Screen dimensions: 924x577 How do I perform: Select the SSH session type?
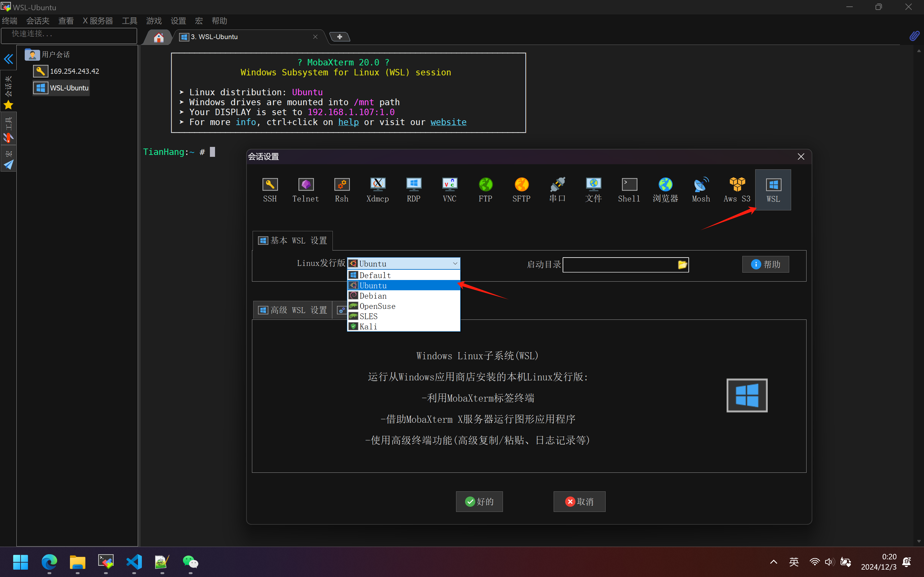270,190
